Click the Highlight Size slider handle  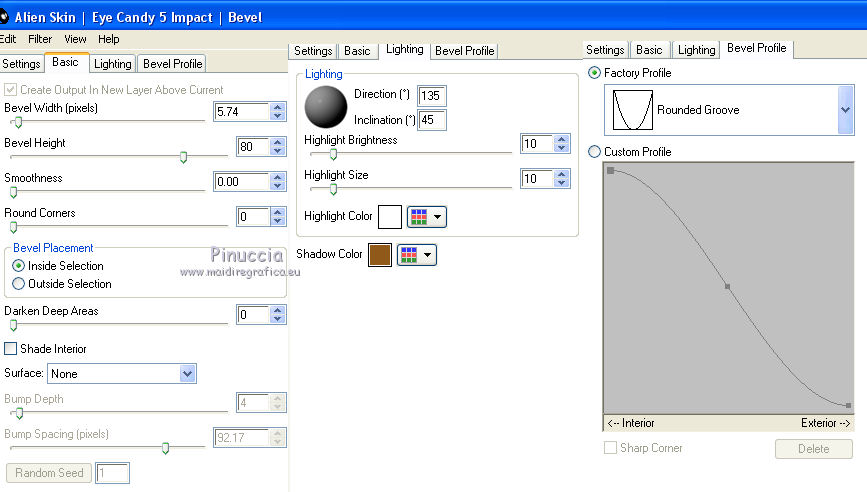(x=333, y=190)
